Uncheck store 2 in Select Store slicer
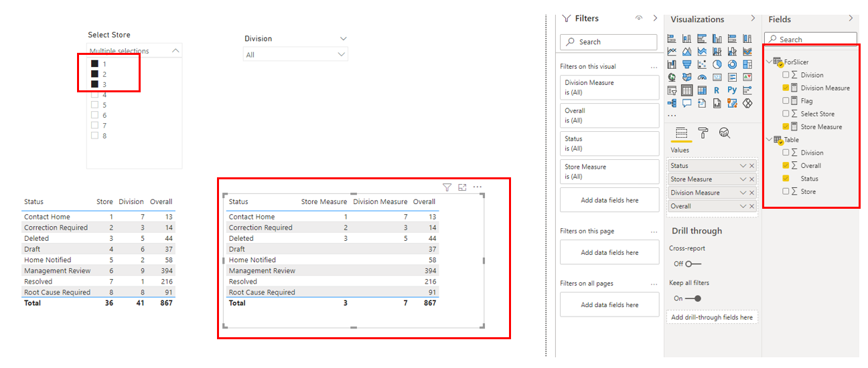868x368 pixels. (94, 74)
